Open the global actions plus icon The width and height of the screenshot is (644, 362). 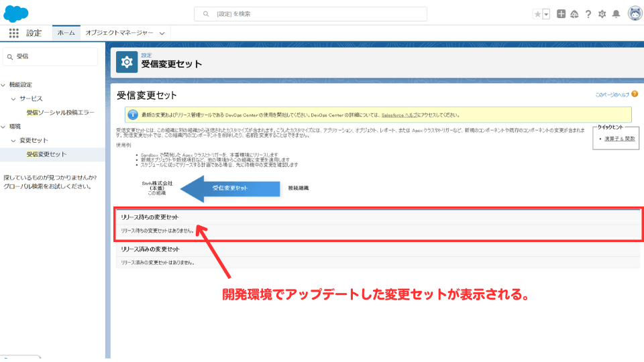(x=561, y=14)
